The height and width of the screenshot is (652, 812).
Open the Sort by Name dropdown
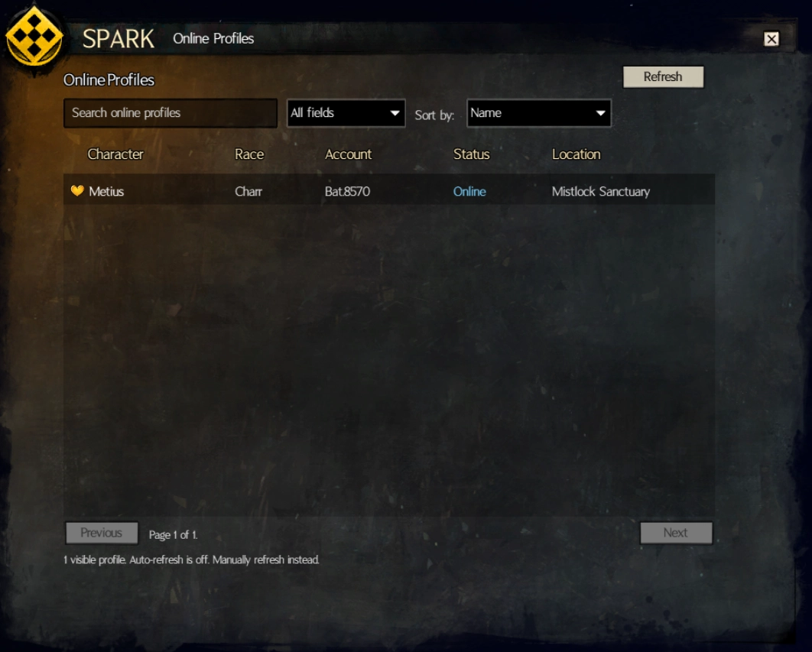[x=538, y=113]
